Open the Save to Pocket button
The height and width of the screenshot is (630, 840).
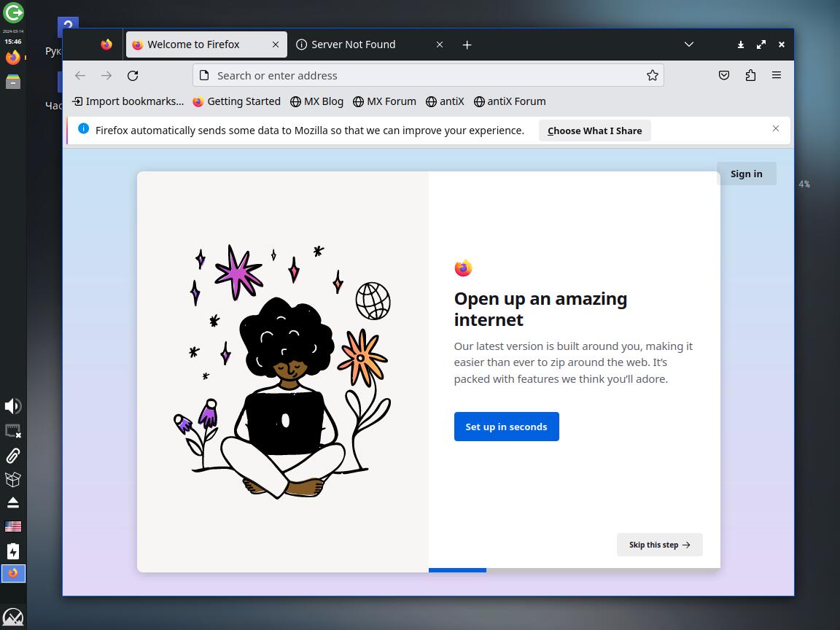724,76
